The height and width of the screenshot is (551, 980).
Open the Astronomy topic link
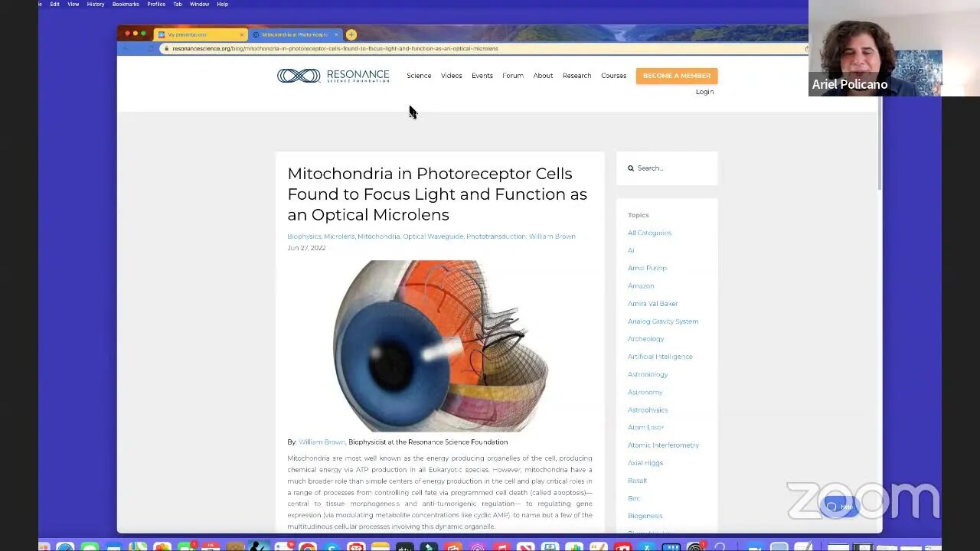[x=645, y=392]
